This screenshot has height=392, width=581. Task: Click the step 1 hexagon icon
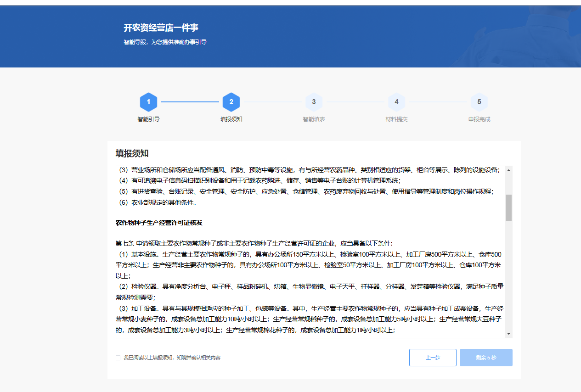point(148,102)
